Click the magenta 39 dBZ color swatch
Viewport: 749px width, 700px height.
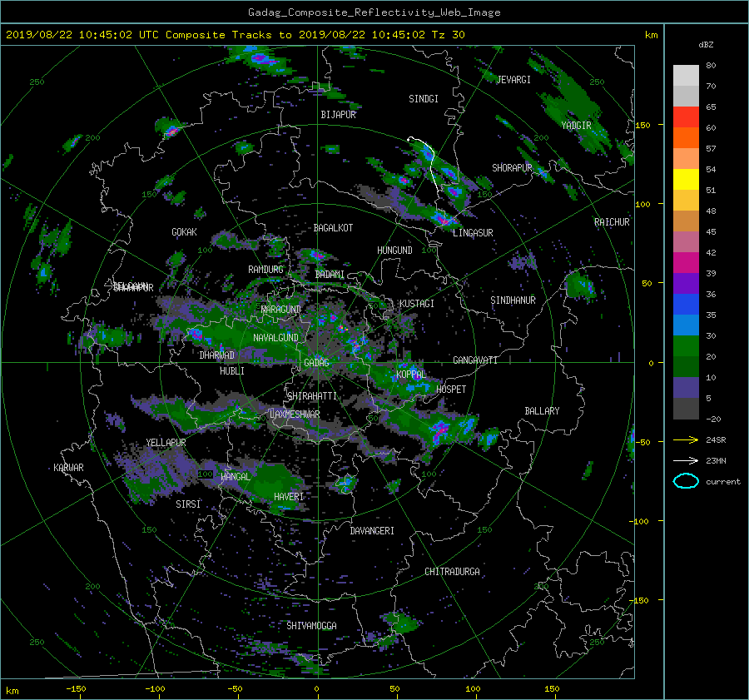686,263
